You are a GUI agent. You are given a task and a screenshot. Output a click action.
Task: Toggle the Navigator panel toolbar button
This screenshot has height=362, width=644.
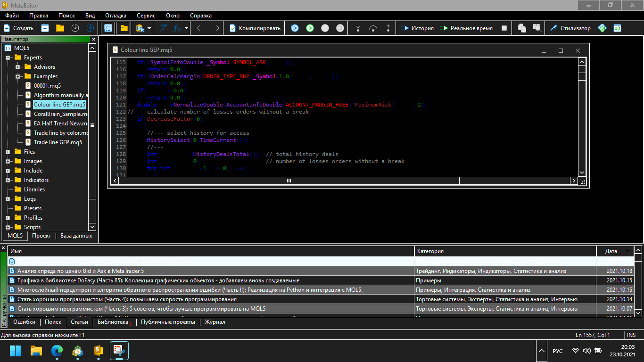point(108,28)
